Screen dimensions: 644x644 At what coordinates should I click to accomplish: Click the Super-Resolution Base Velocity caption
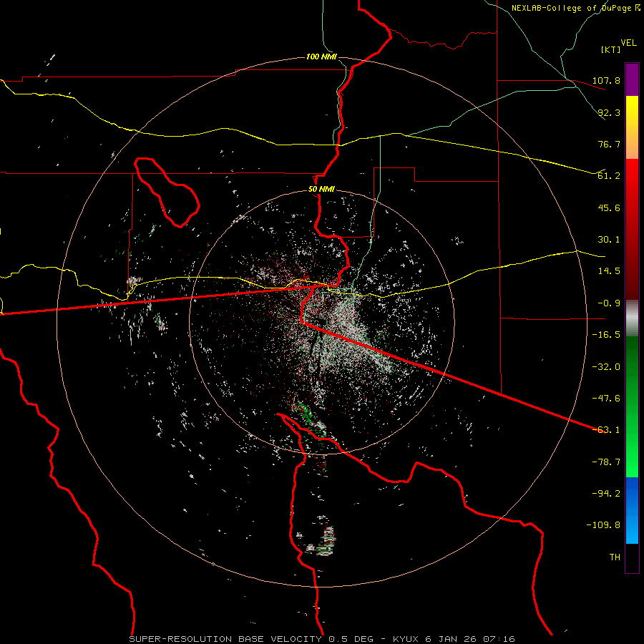(x=321, y=639)
